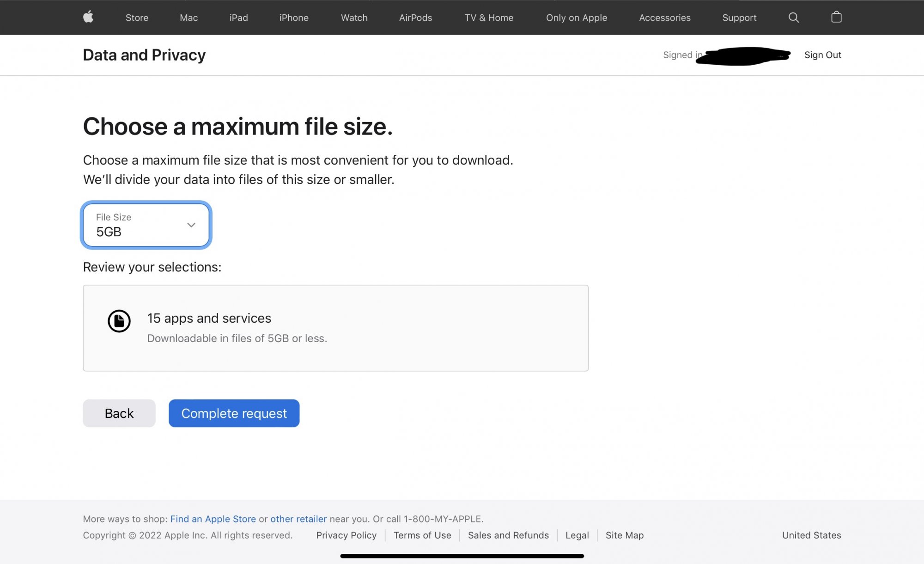The width and height of the screenshot is (924, 564).
Task: Navigate to AirPods
Action: tap(415, 18)
